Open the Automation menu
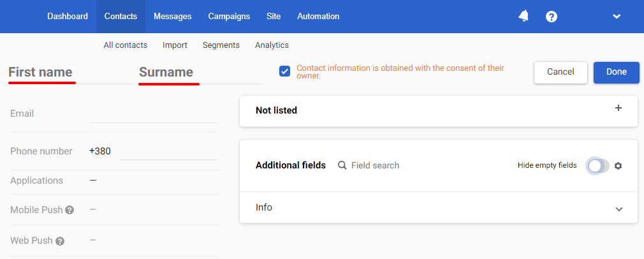The height and width of the screenshot is (259, 644). (x=318, y=17)
